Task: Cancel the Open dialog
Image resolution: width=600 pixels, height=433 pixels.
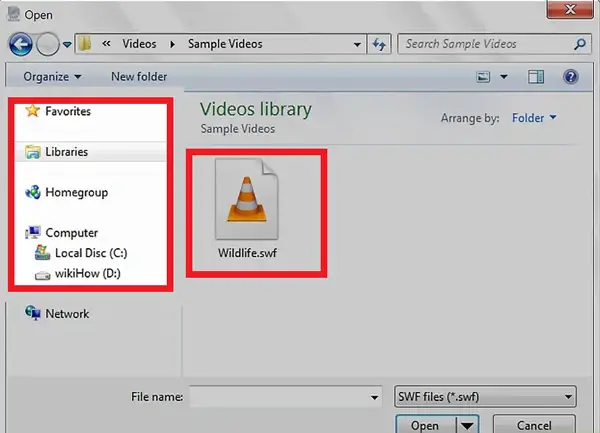Action: [x=534, y=425]
